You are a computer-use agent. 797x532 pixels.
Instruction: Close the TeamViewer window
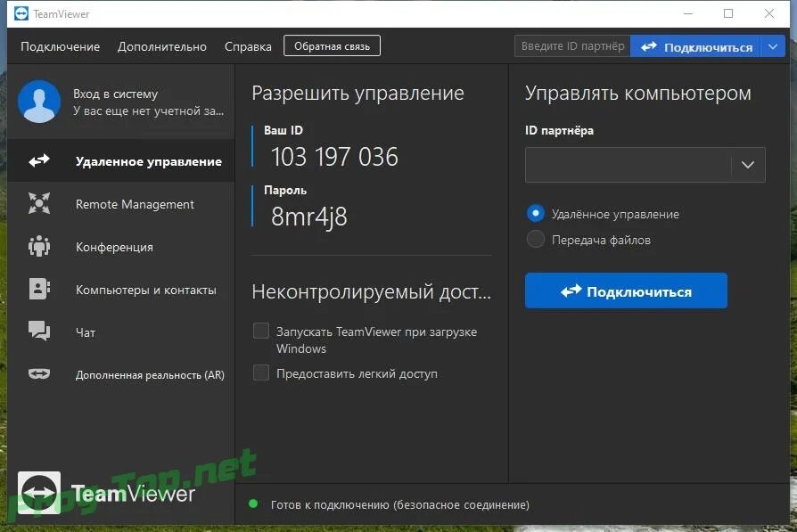click(769, 13)
